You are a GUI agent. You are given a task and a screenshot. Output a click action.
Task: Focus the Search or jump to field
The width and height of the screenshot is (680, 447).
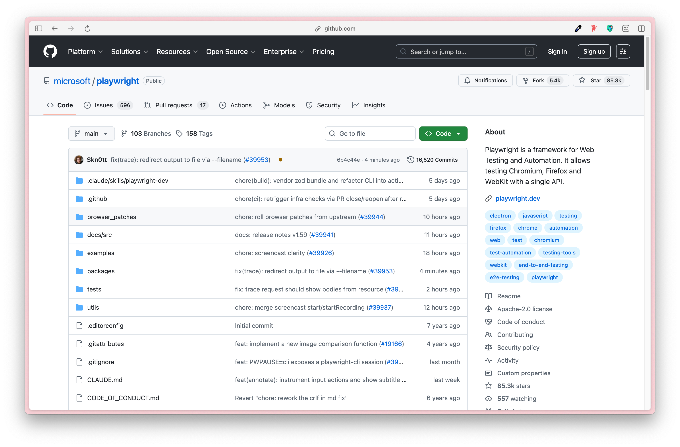tap(466, 52)
